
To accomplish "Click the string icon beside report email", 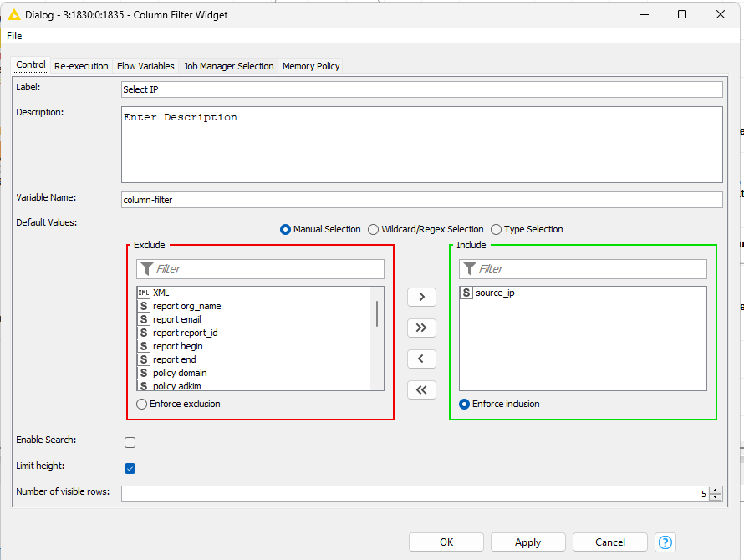I will coord(144,319).
